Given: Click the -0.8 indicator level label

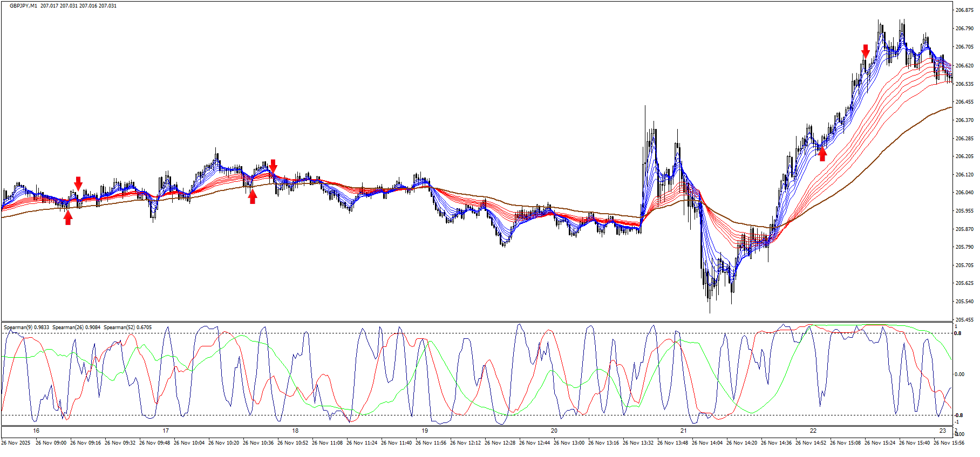Looking at the screenshot, I should [958, 415].
